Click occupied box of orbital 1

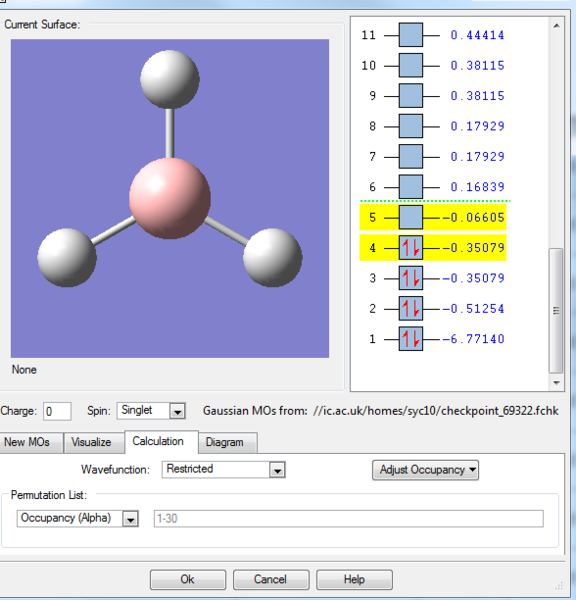(x=411, y=339)
